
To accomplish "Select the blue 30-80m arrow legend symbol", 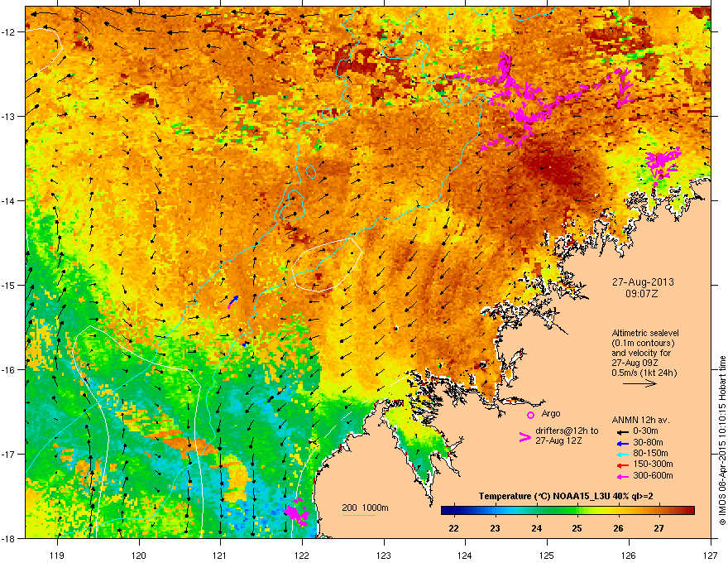I will [622, 443].
